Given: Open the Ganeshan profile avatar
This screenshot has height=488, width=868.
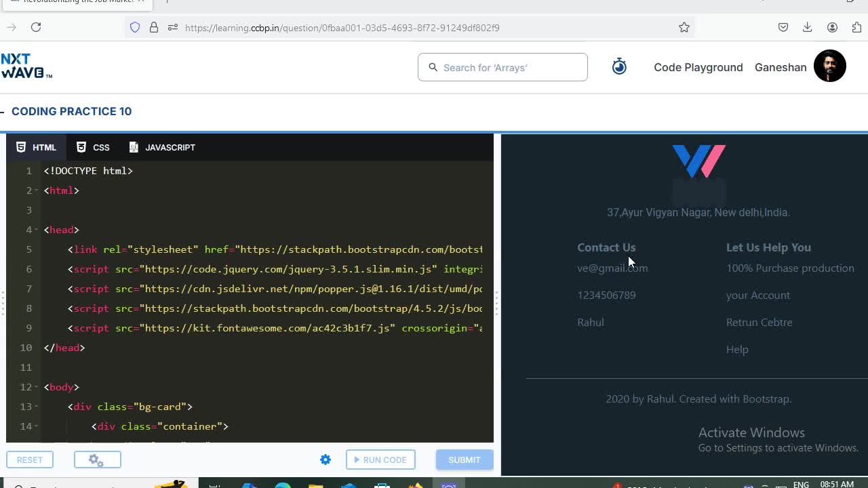Looking at the screenshot, I should click(x=830, y=66).
